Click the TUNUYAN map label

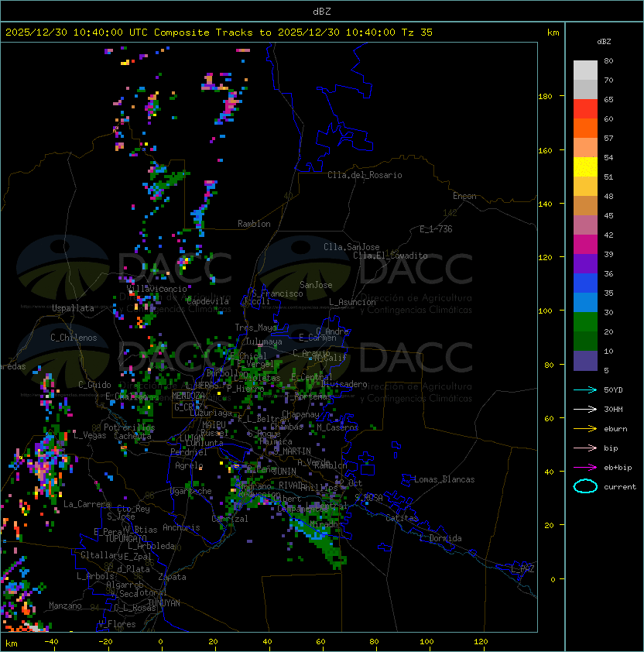coord(164,603)
